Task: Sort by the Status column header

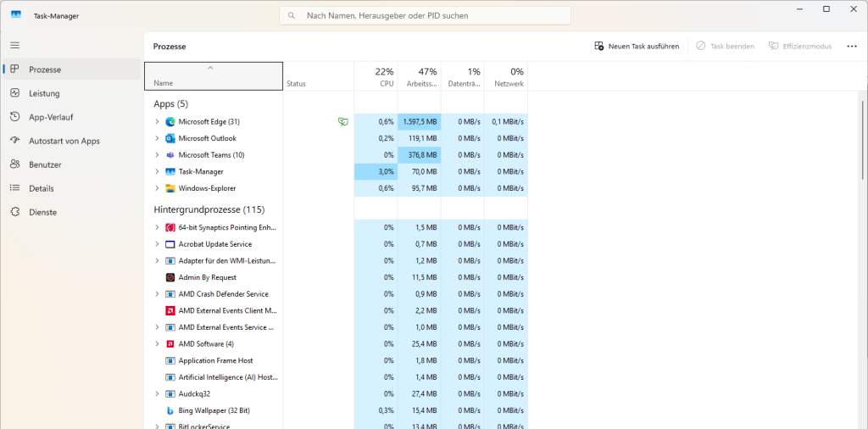Action: (319, 75)
